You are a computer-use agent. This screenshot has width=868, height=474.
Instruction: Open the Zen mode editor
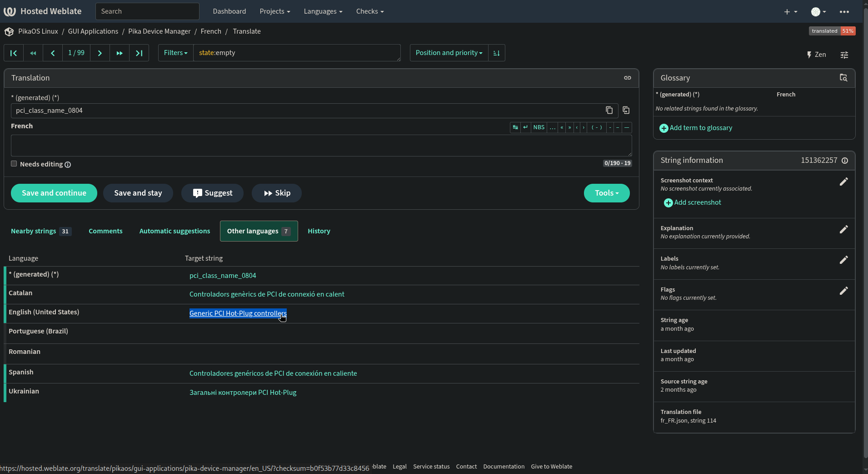click(x=816, y=55)
